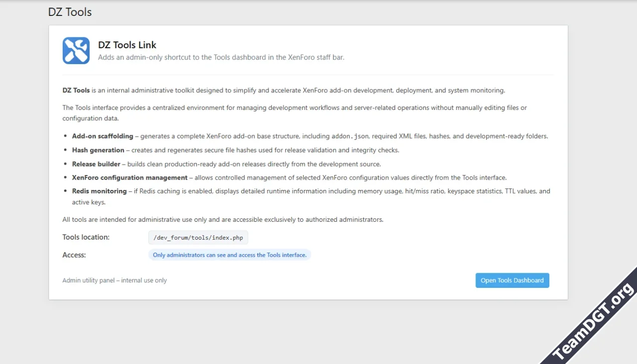This screenshot has height=364, width=637.
Task: Click the DZ Tools wrench-and-screwdriver icon
Action: (x=76, y=50)
